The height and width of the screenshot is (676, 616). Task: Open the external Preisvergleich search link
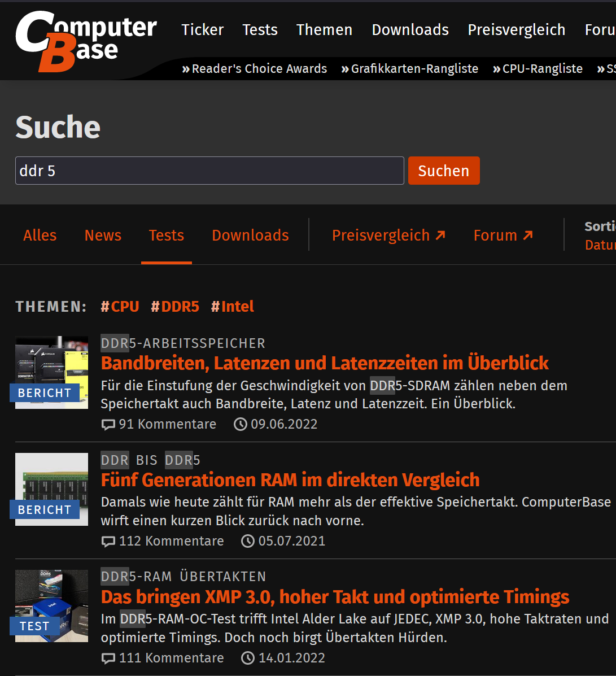388,235
